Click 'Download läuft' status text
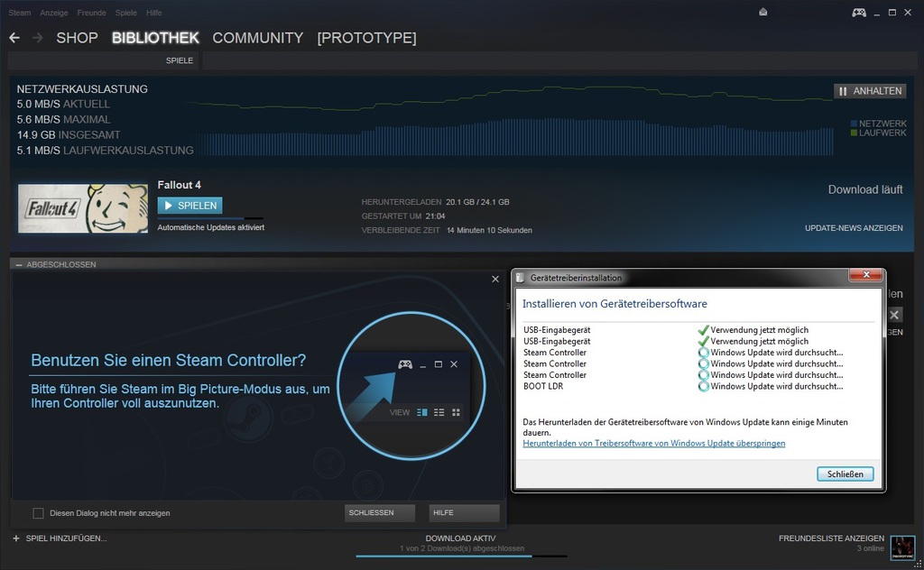 pos(865,189)
